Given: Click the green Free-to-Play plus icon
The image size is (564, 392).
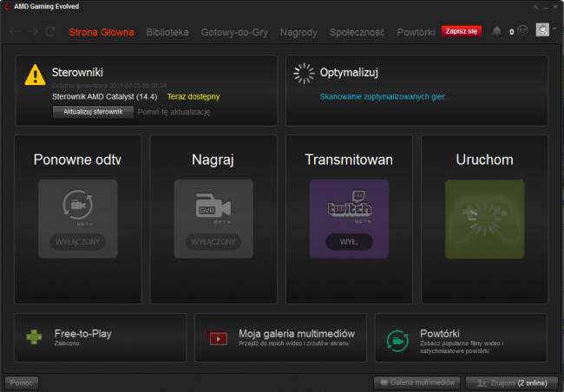Looking at the screenshot, I should point(34,336).
